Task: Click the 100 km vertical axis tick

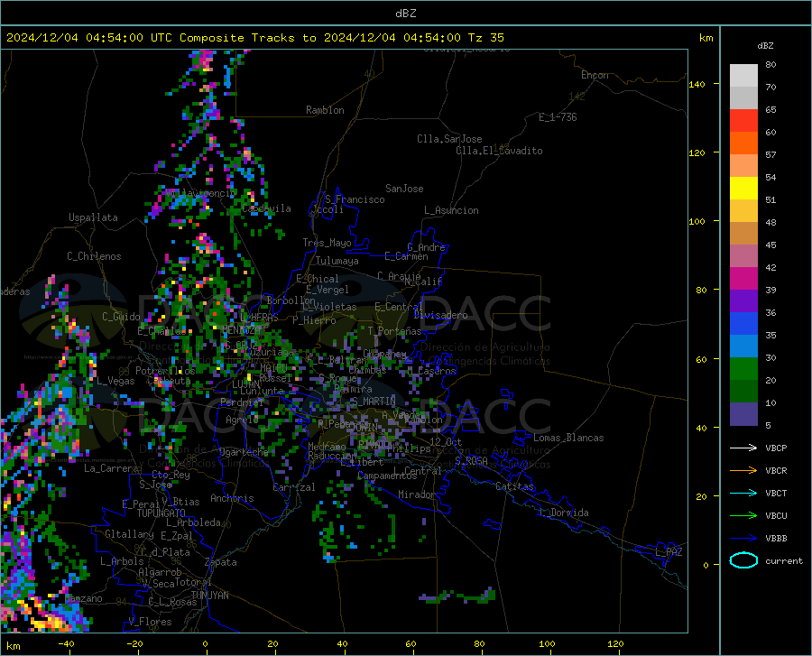Action: [x=697, y=221]
